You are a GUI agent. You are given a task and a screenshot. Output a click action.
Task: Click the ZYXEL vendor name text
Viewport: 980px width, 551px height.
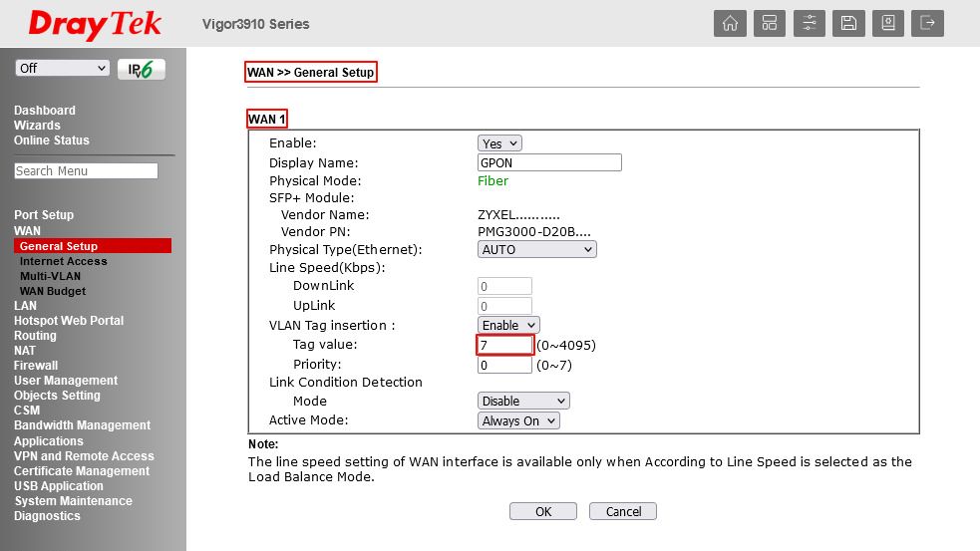click(x=518, y=215)
